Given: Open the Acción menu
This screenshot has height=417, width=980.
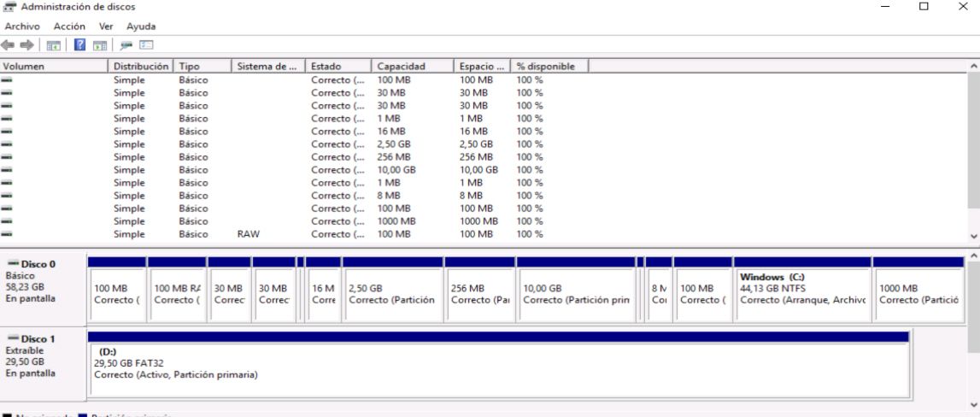Looking at the screenshot, I should pyautogui.click(x=69, y=26).
